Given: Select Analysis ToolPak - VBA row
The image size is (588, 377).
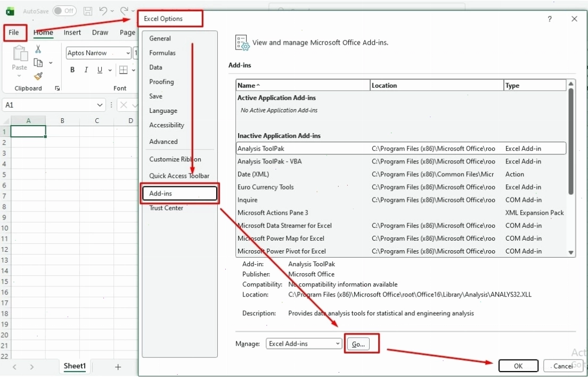Looking at the screenshot, I should pos(401,161).
